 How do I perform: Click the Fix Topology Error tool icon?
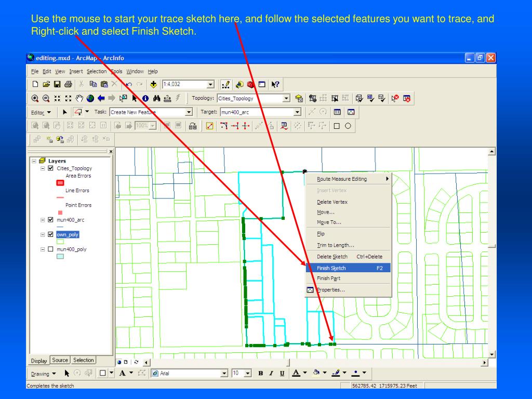(395, 98)
